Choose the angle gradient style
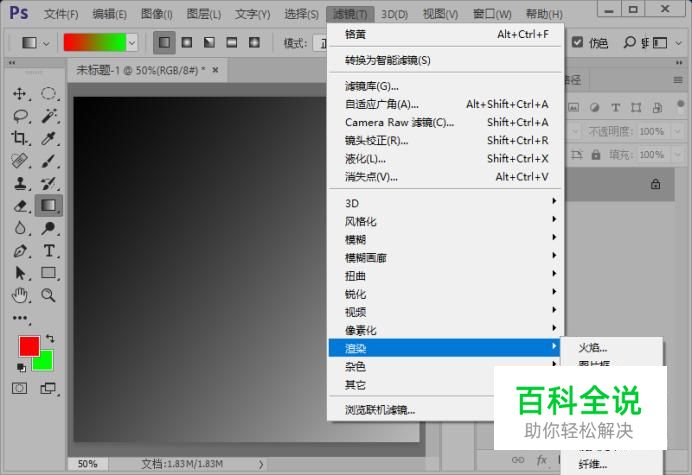The height and width of the screenshot is (475, 692). coord(210,42)
